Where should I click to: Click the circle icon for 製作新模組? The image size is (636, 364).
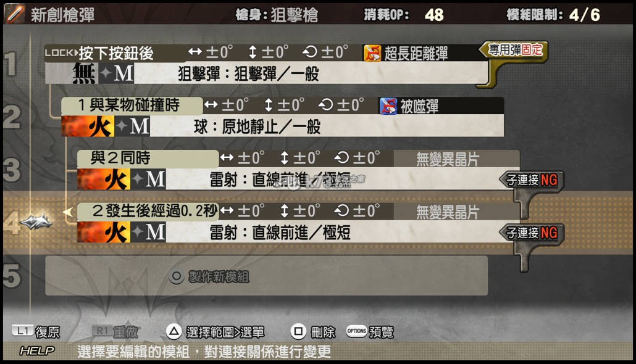pos(177,277)
